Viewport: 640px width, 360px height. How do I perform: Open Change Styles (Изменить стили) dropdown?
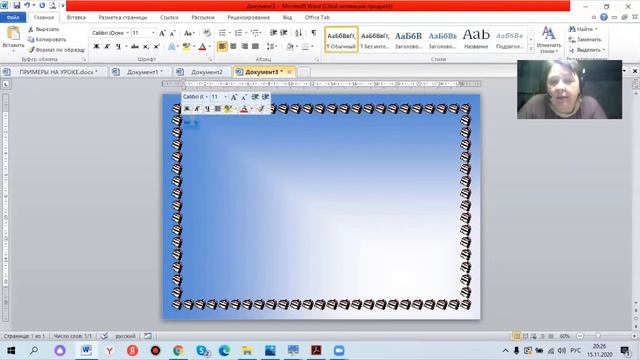pos(549,40)
